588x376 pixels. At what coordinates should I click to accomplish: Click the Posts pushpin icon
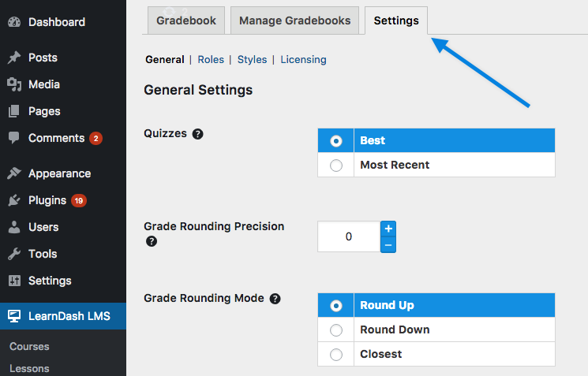coord(14,58)
